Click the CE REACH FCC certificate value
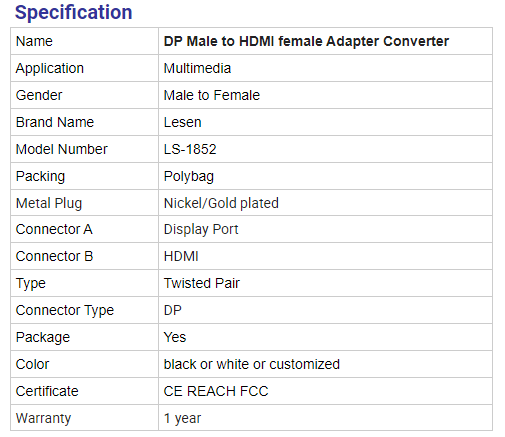This screenshot has height=437, width=505. click(x=216, y=391)
